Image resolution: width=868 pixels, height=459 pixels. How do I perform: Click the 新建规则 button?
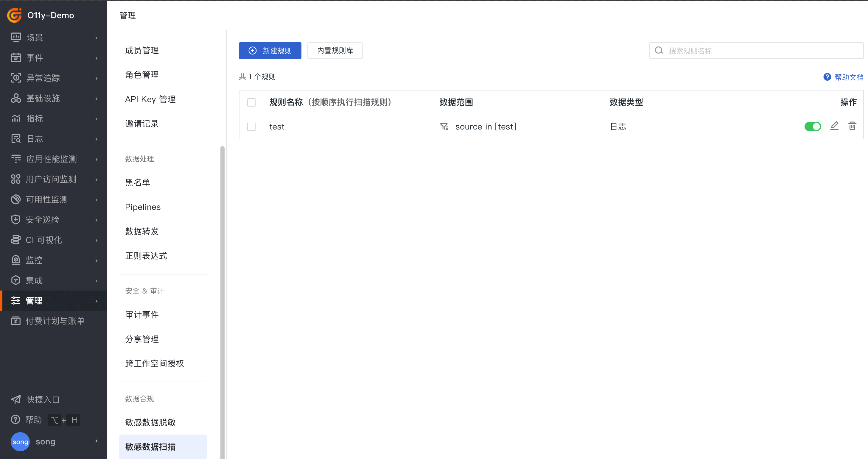point(270,51)
